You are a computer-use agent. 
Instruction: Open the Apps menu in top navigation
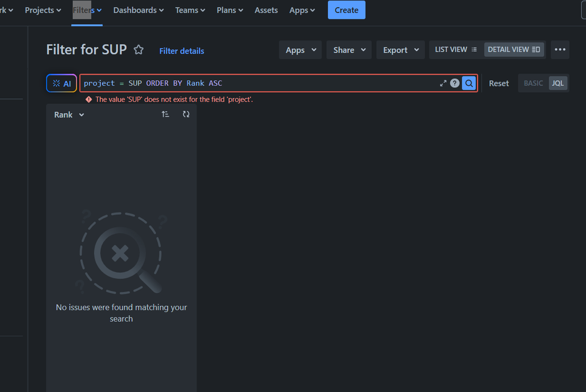[x=302, y=10]
